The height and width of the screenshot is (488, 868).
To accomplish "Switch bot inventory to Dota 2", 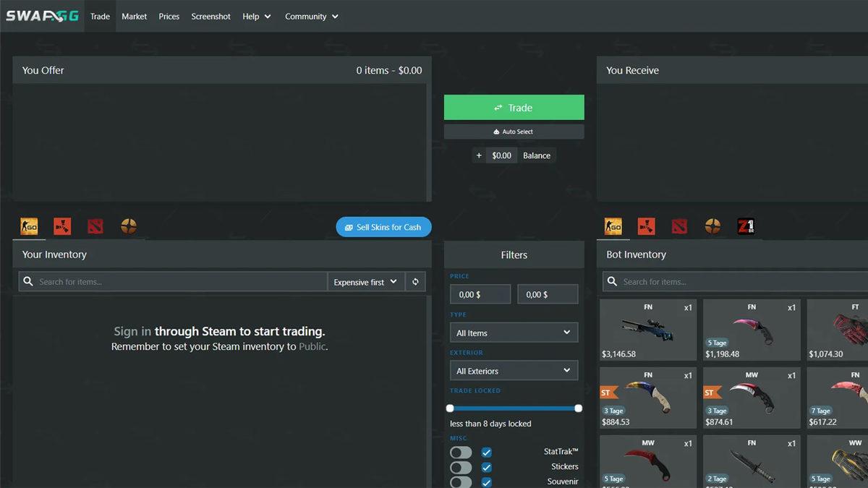I will click(679, 226).
